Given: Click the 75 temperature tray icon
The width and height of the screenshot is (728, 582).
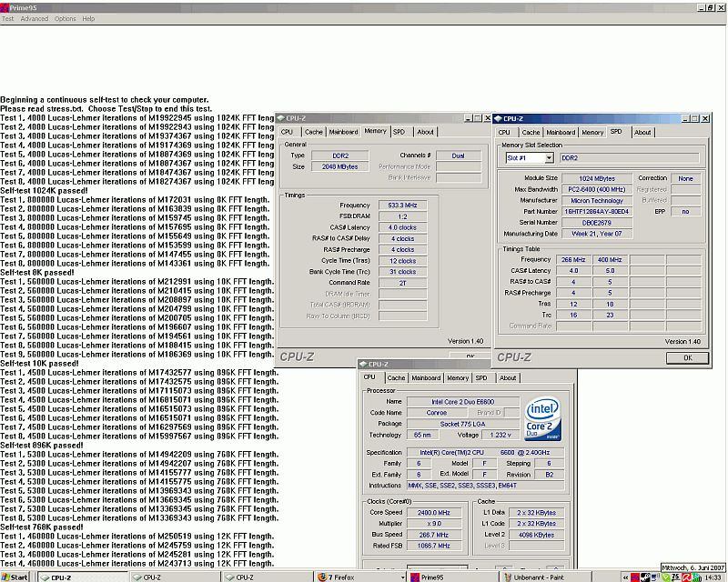Looking at the screenshot, I should point(676,577).
